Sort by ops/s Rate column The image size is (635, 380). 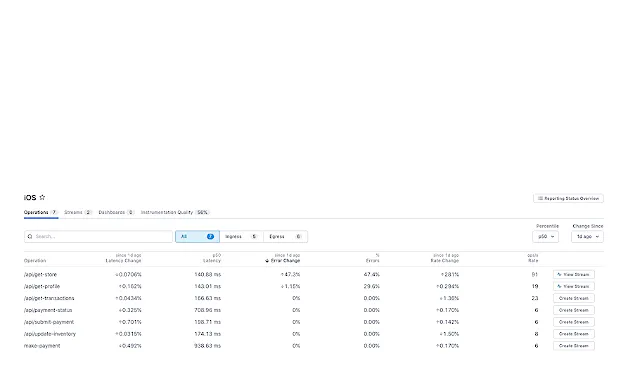[x=533, y=258]
